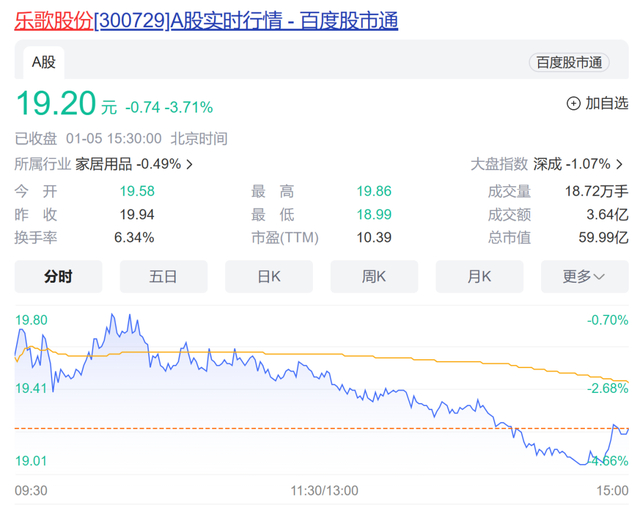Screen dimensions: 640x505
Task: Click the 最高 value 19.86
Action: coord(374,191)
